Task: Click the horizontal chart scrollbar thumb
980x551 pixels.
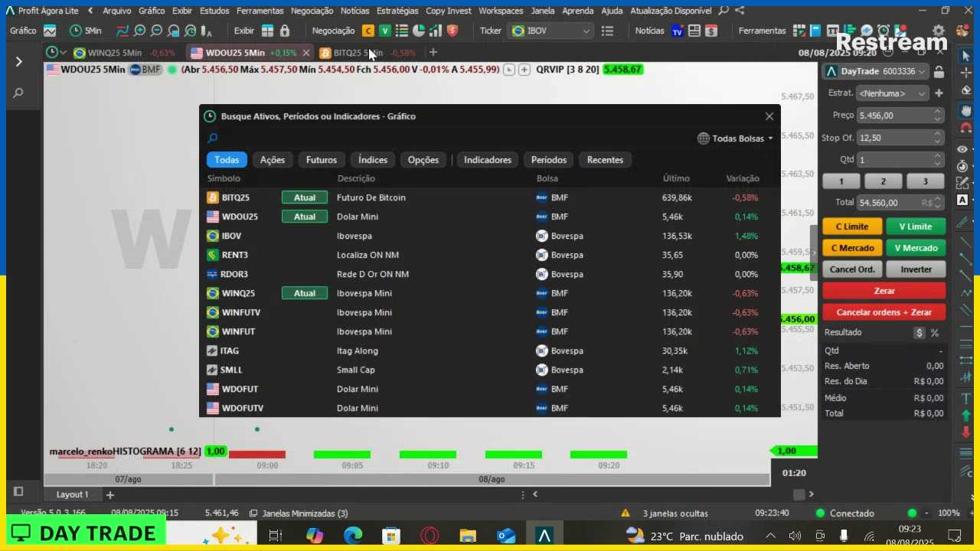Action: [799, 494]
